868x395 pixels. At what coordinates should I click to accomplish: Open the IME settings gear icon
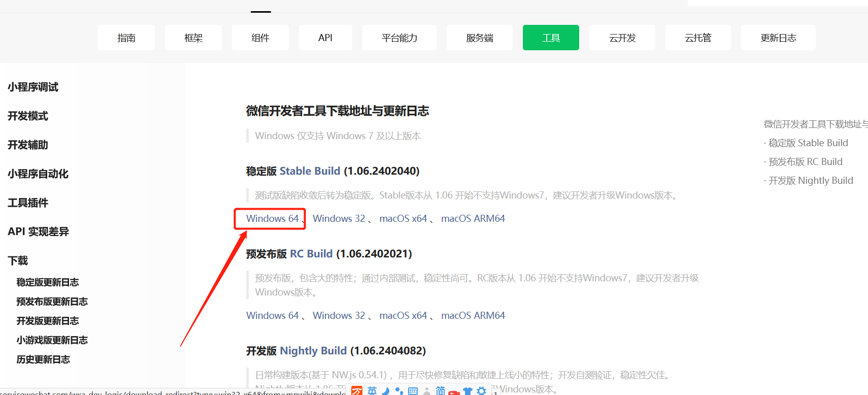481,391
